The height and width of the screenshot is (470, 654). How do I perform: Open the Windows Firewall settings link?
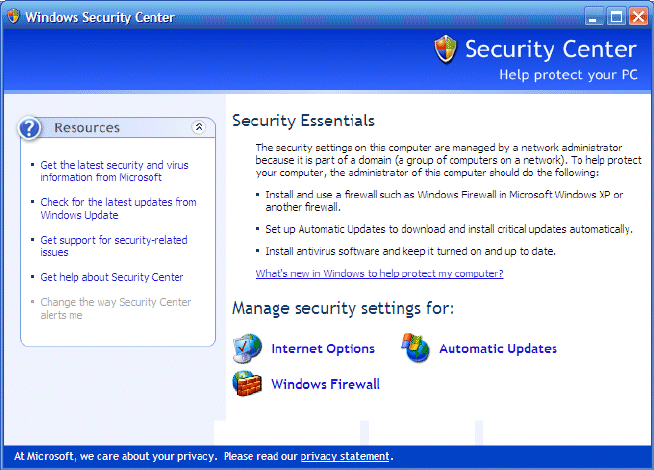325,384
